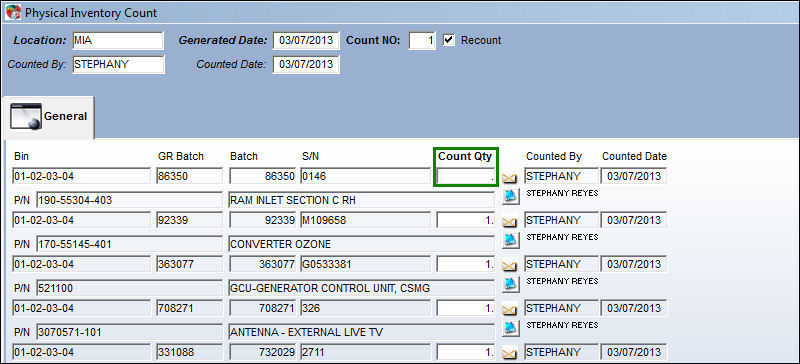This screenshot has width=800, height=364.
Task: Click the P/N field 170-55145-401
Action: point(129,245)
